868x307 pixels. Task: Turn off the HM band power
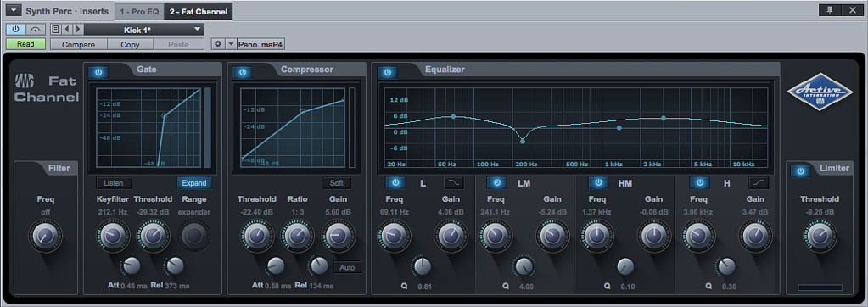(x=598, y=182)
